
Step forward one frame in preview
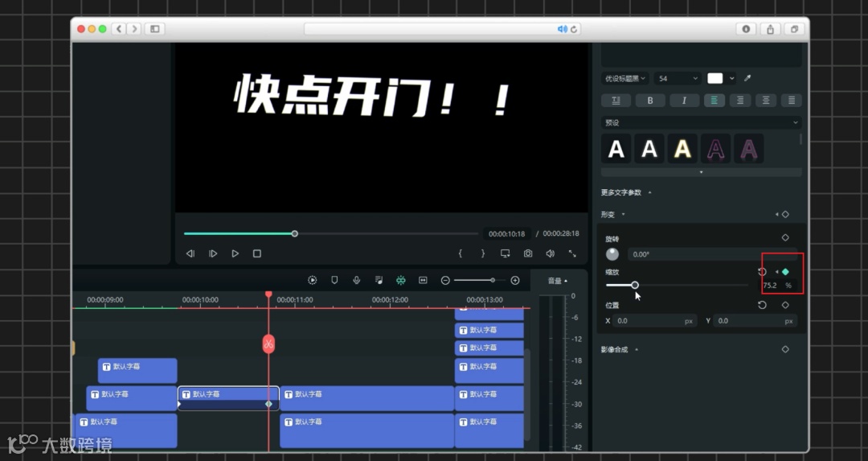[x=213, y=253]
